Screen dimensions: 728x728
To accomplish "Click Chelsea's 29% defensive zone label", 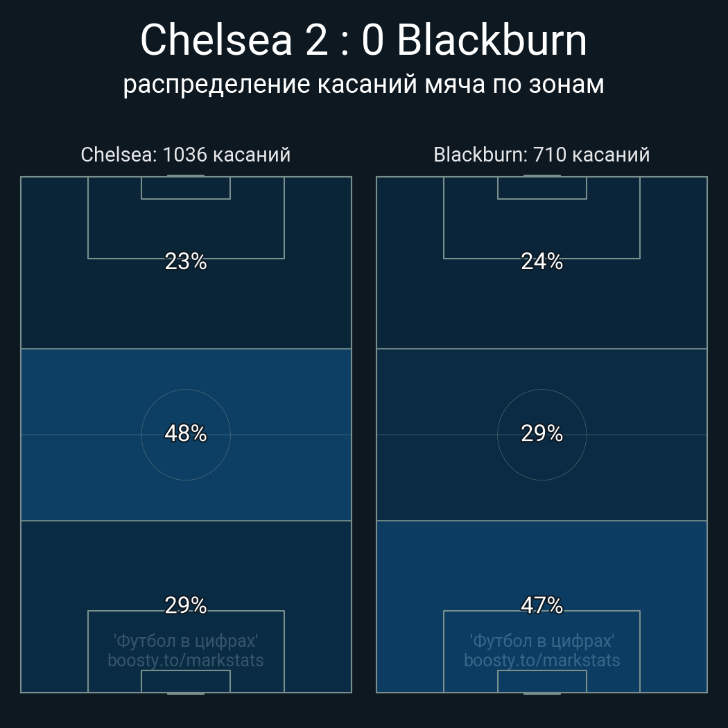I will pyautogui.click(x=186, y=605).
